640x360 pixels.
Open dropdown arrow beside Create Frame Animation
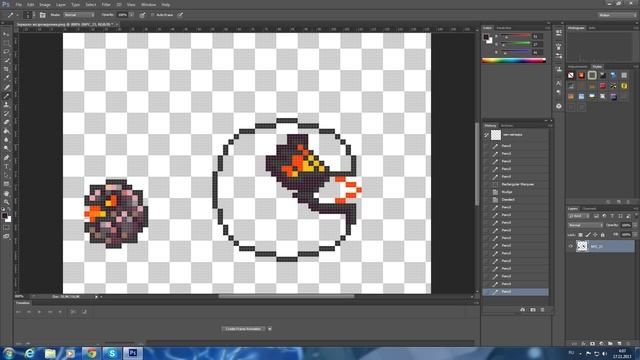coord(269,329)
